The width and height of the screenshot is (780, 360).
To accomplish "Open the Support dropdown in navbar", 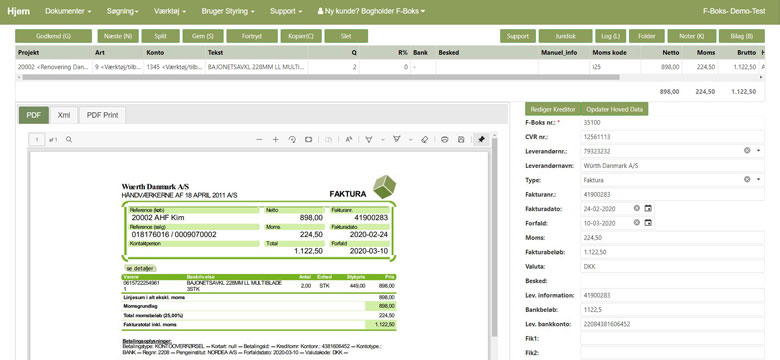I will point(286,11).
